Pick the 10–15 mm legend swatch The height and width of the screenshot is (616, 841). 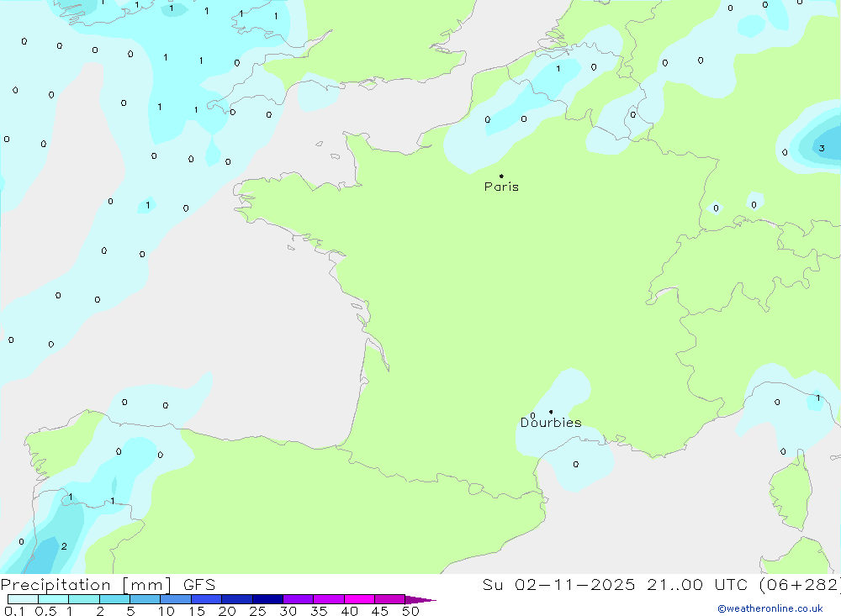tap(176, 599)
